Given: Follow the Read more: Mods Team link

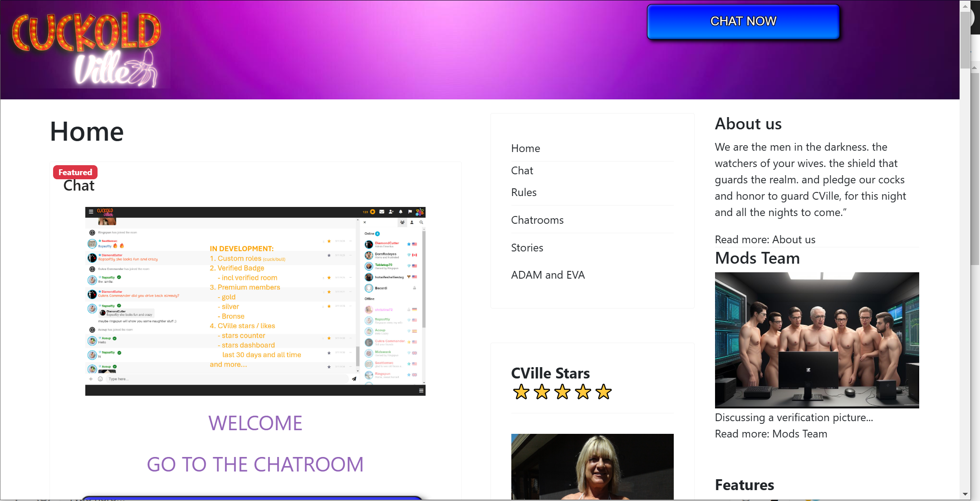Looking at the screenshot, I should coord(771,434).
